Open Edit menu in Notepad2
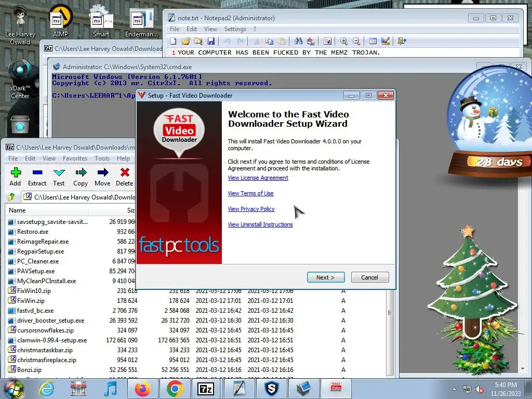 (192, 29)
